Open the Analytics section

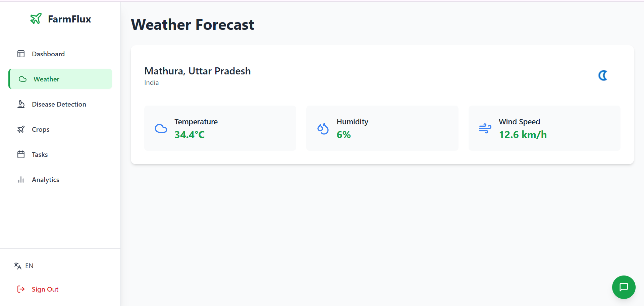pyautogui.click(x=46, y=180)
